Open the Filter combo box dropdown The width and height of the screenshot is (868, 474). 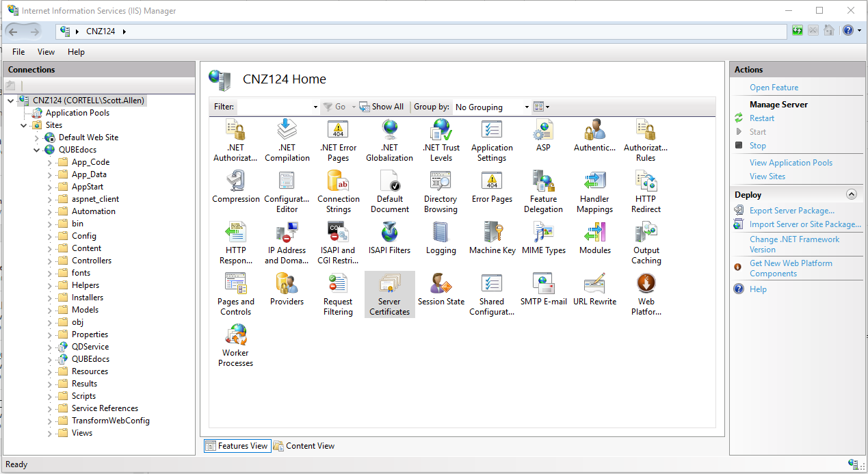click(315, 107)
